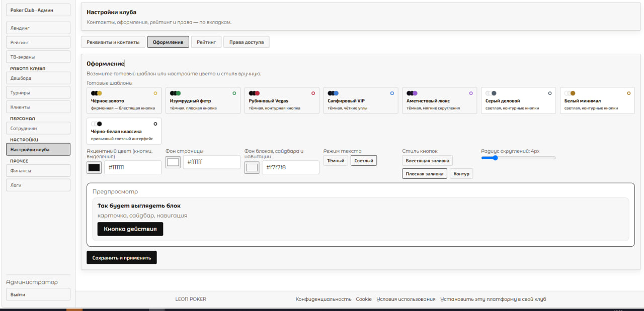Click the #111111 accent color field
The image size is (644, 311).
(133, 167)
